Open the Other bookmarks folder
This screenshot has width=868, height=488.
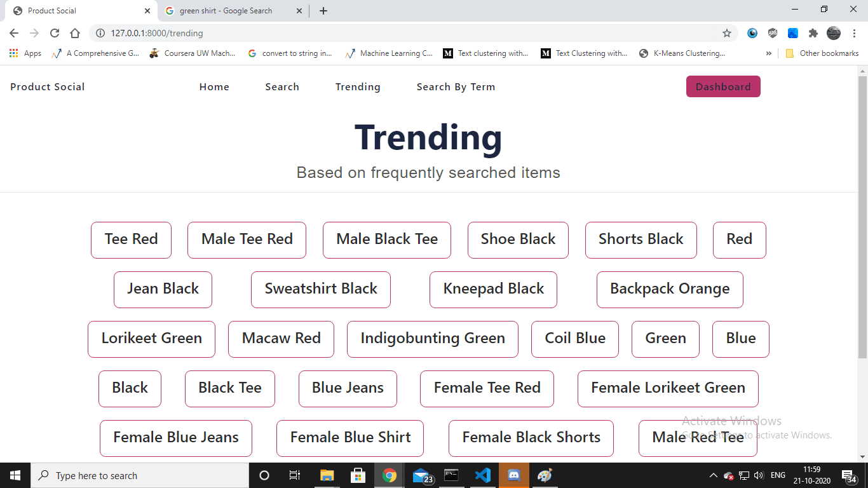pos(822,53)
